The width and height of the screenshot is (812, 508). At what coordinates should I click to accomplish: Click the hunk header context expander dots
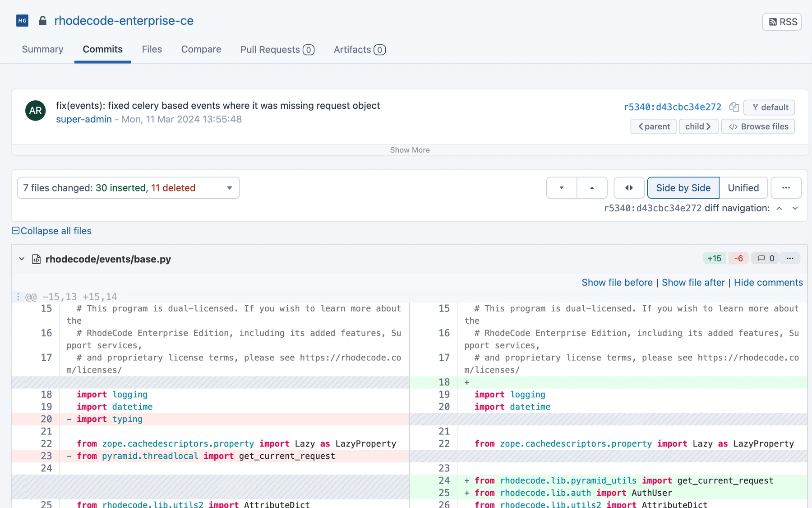(18, 297)
